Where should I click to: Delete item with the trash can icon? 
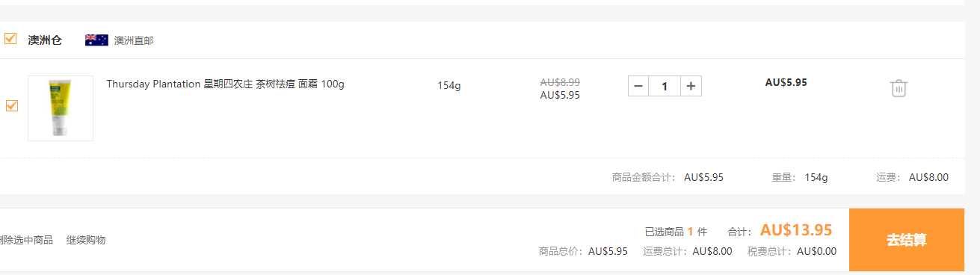pos(899,87)
